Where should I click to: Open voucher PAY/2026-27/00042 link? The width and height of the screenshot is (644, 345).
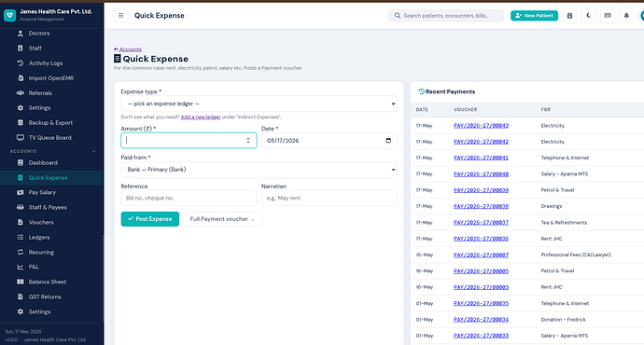tap(481, 142)
